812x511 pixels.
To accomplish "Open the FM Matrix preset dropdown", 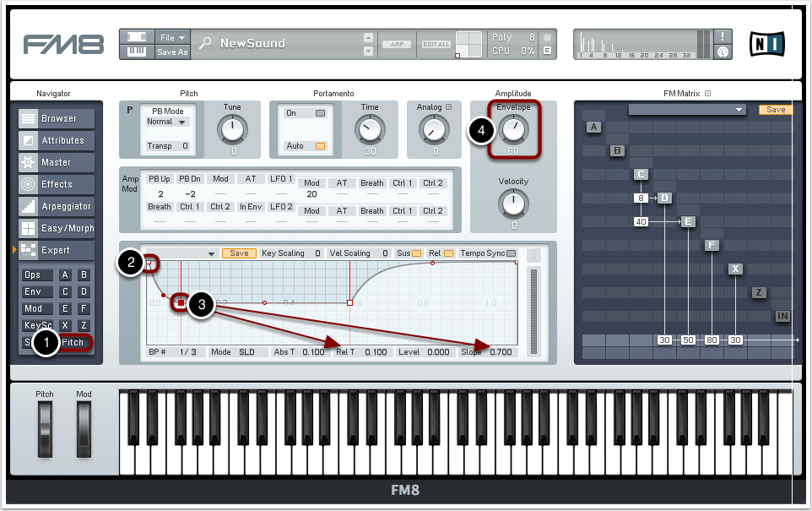I will point(687,110).
